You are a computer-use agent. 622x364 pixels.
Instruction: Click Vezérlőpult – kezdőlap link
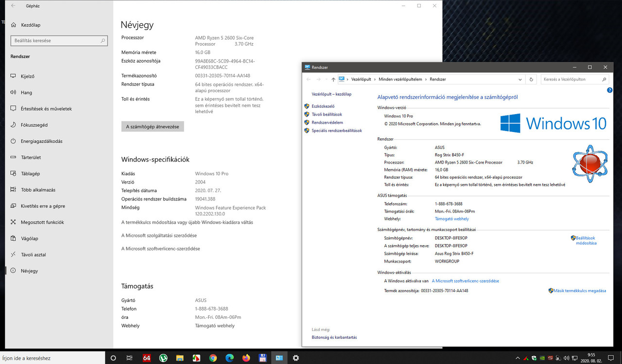(x=331, y=94)
